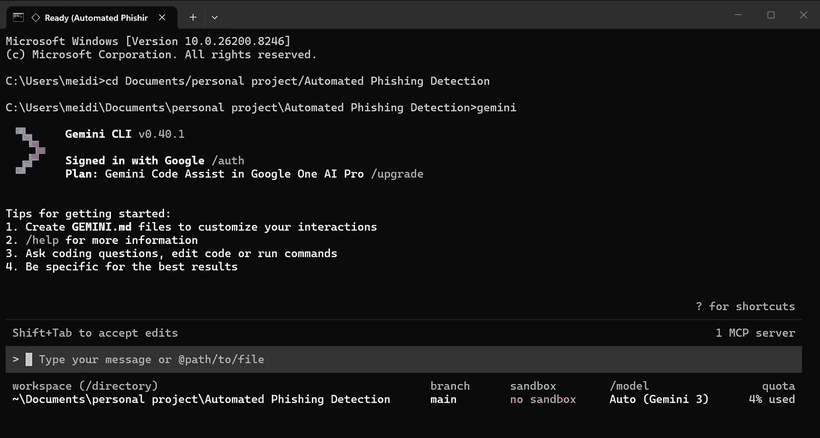The image size is (820, 438).
Task: Close the terminal window
Action: [803, 15]
